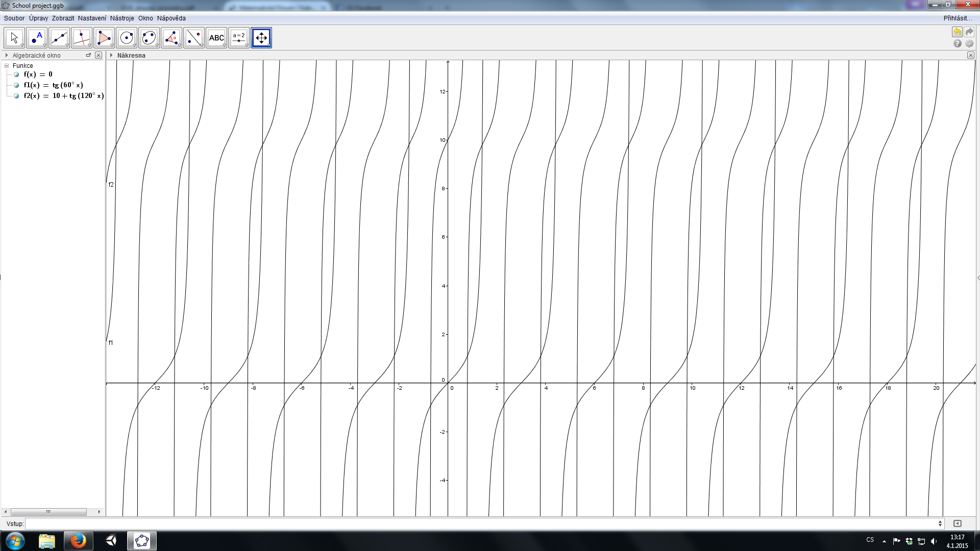The image size is (980, 551).
Task: Open Circle tool submenu arrow
Action: [135, 46]
